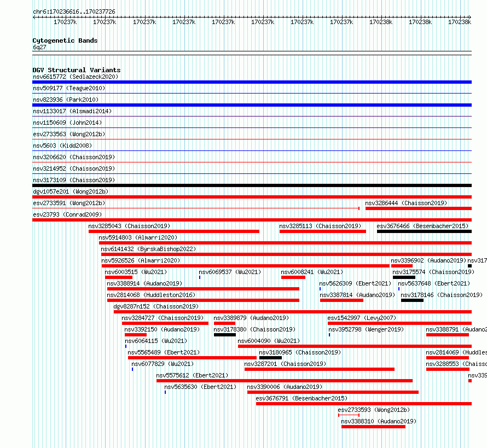Select esv2733563 (Wong2012b) variant label
487x448 pixels.
[69, 134]
